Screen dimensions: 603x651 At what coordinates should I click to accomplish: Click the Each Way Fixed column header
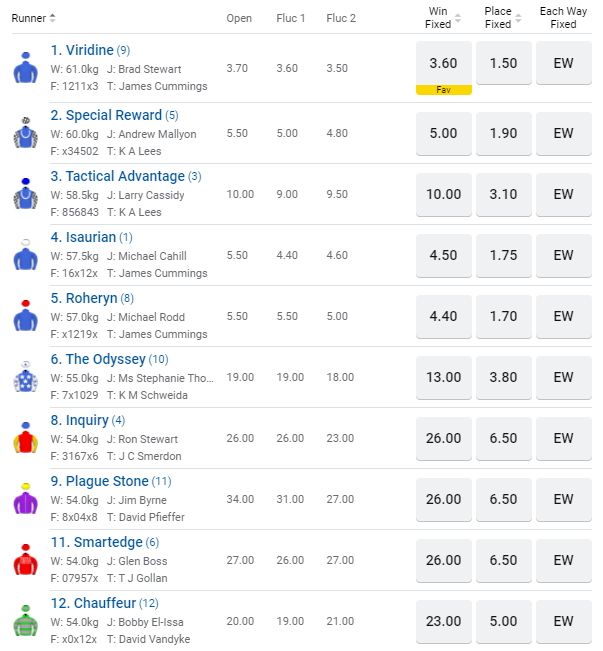point(564,18)
